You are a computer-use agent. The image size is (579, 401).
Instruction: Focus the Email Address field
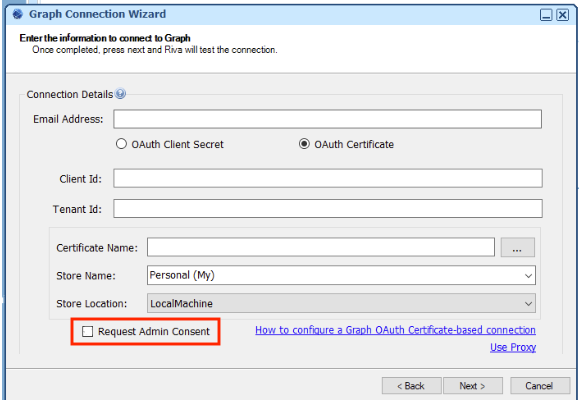click(x=328, y=119)
